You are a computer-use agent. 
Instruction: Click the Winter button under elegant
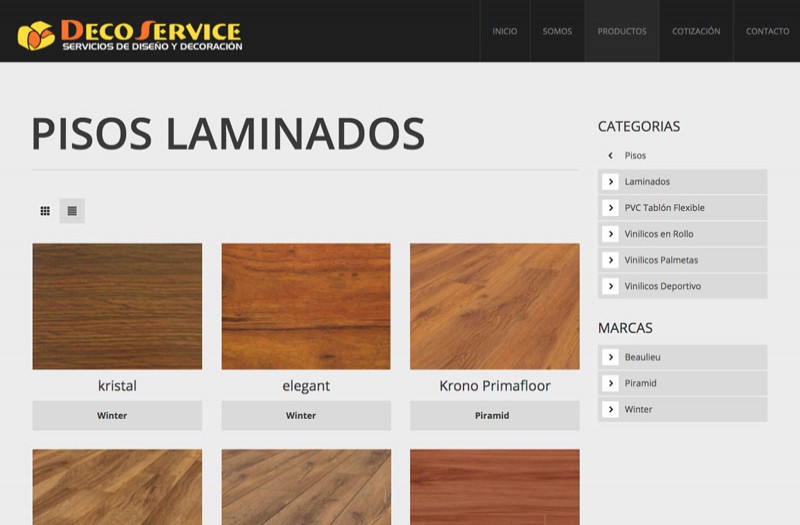pyautogui.click(x=306, y=415)
